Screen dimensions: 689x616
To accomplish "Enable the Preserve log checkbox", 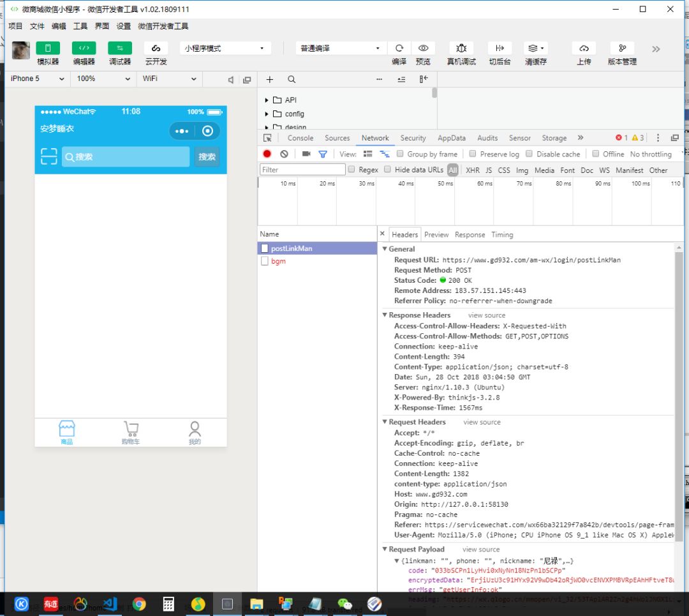I will click(x=472, y=153).
